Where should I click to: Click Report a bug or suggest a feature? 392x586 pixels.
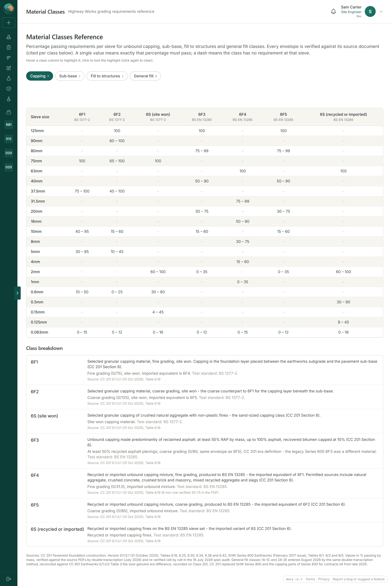[359, 579]
